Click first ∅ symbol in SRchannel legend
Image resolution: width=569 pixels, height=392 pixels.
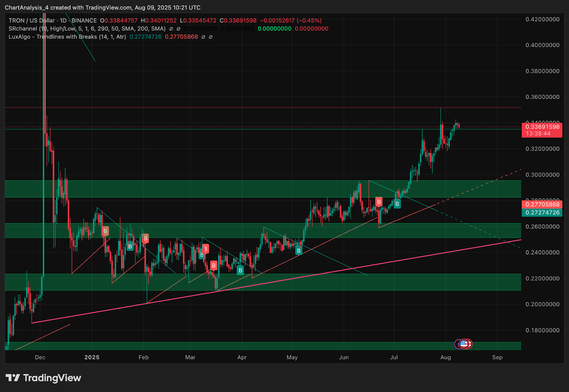(x=171, y=29)
